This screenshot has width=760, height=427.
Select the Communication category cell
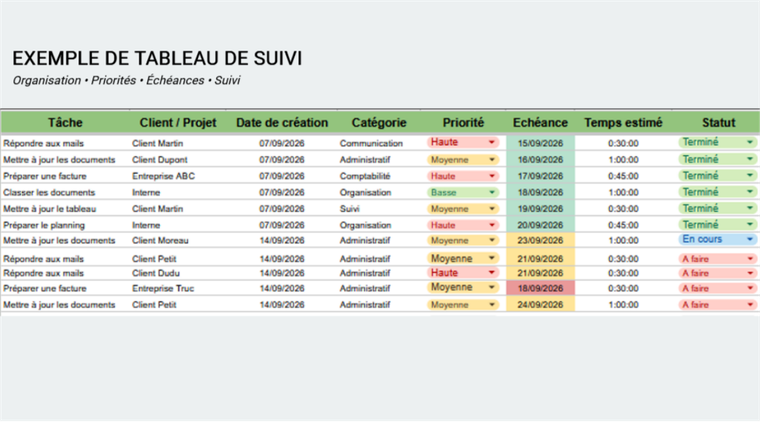click(371, 143)
